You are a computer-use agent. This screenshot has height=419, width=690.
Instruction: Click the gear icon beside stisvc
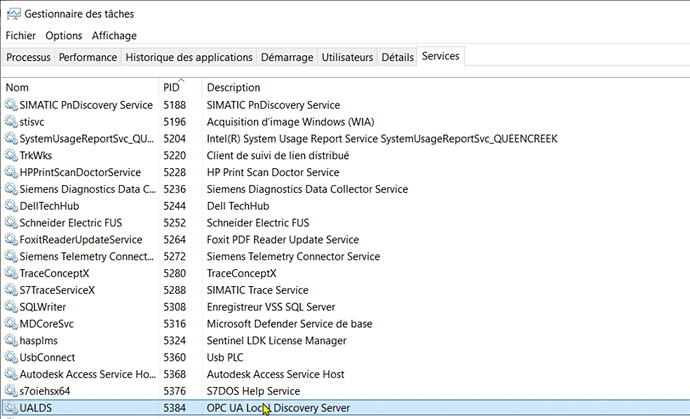[11, 121]
